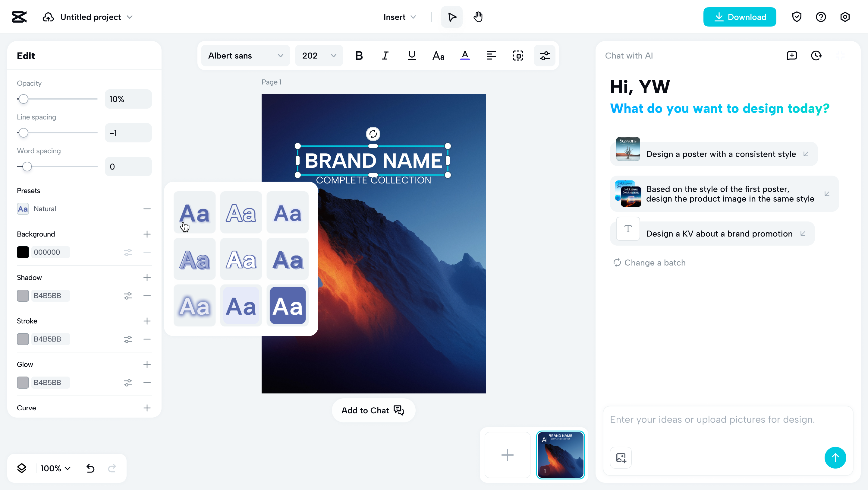Image resolution: width=868 pixels, height=490 pixels.
Task: Open text alignment options
Action: coord(491,56)
